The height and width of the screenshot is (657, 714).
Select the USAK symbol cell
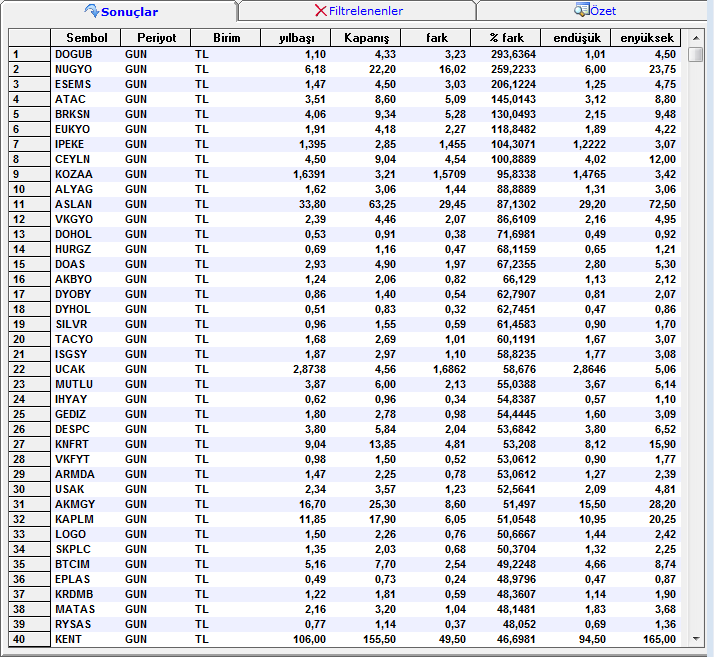[86, 489]
